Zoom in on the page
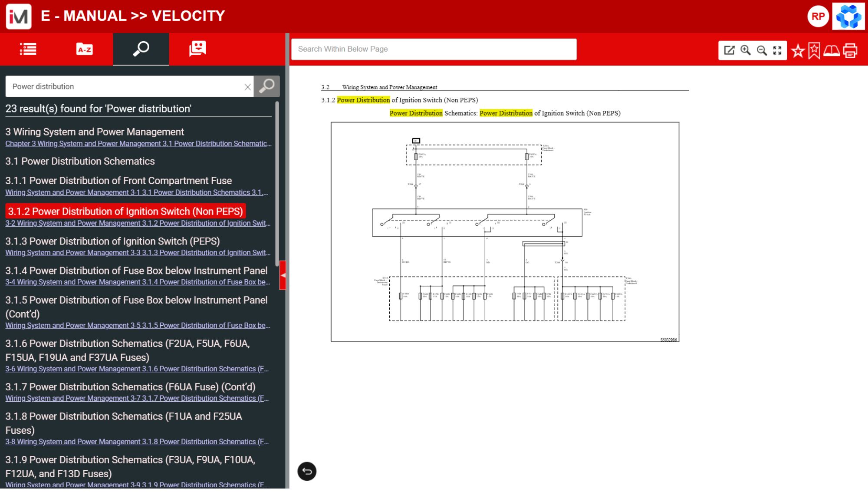868x492 pixels. pyautogui.click(x=746, y=50)
